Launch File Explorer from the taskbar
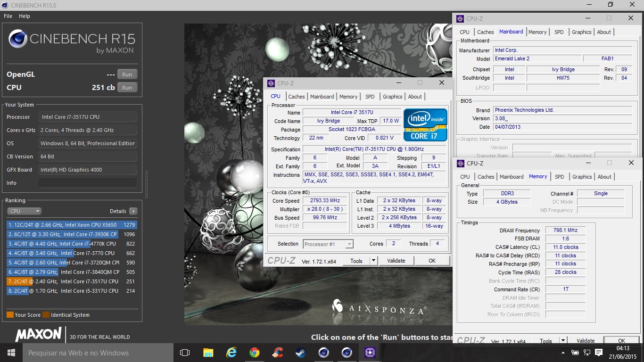This screenshot has width=644, height=362. pyautogui.click(x=208, y=353)
